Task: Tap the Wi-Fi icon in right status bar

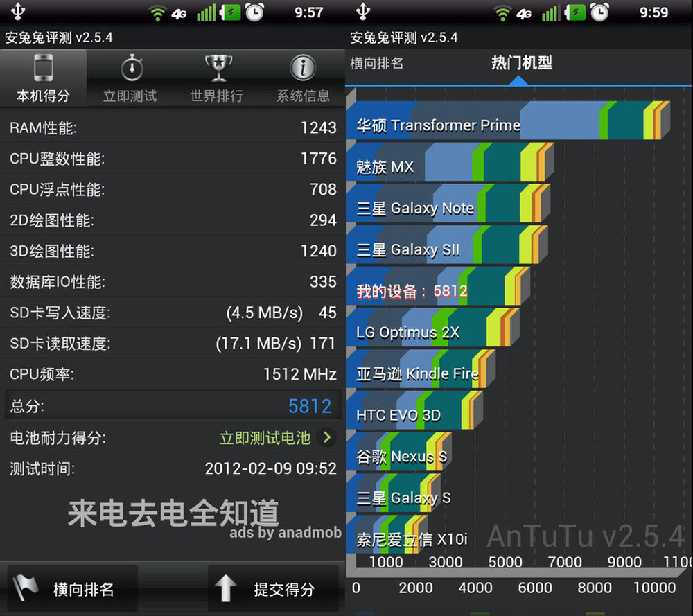Action: click(x=502, y=12)
